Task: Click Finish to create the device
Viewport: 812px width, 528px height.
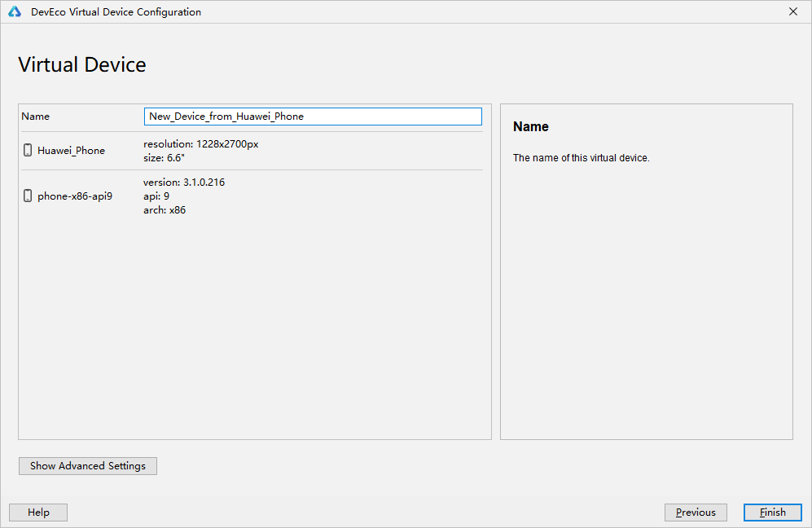Action: 773,513
